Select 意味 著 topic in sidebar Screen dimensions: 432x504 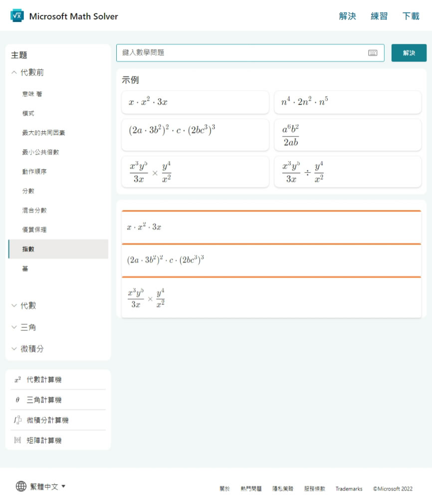point(32,94)
